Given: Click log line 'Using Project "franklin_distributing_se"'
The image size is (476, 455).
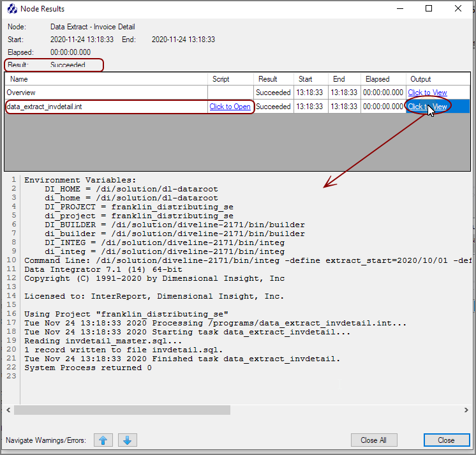Looking at the screenshot, I should (126, 314).
